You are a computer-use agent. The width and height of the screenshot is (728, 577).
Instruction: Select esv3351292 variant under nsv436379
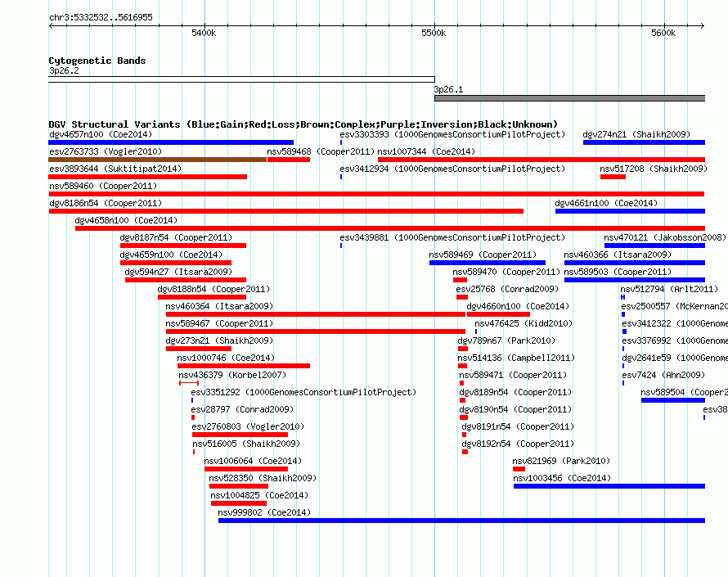coord(192,400)
